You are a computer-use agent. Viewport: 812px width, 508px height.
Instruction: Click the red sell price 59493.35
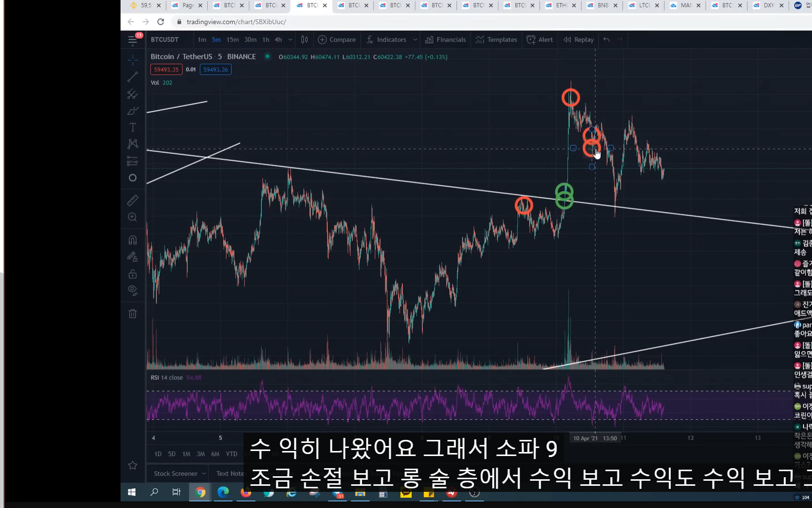(x=166, y=70)
